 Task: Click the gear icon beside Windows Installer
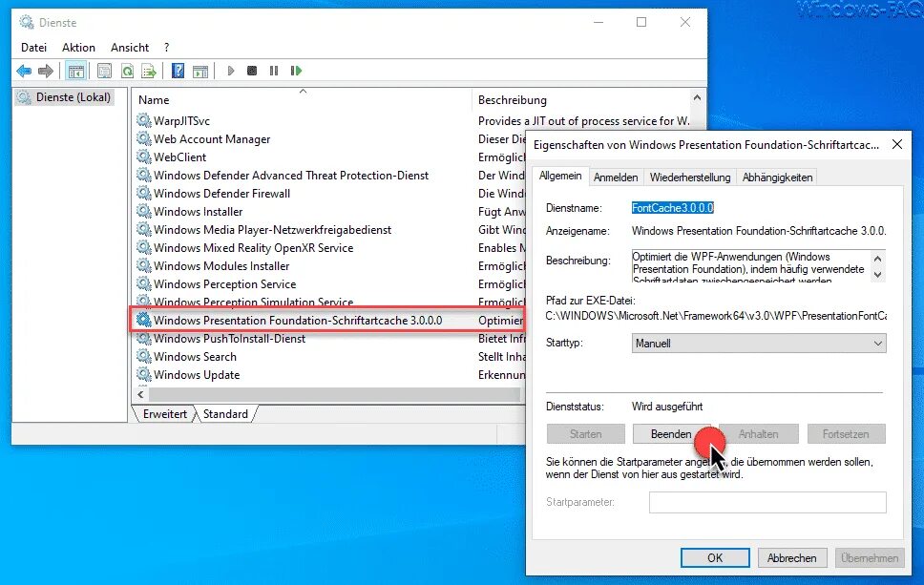(144, 212)
